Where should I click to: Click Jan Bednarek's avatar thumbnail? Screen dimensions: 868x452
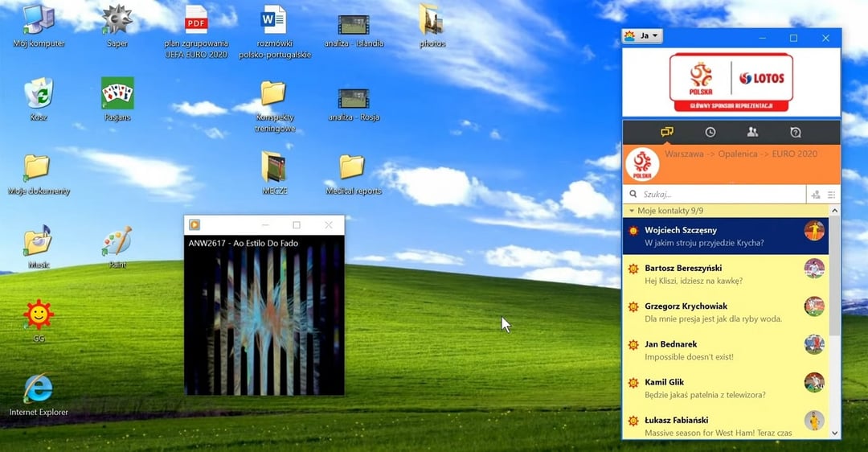(x=814, y=344)
